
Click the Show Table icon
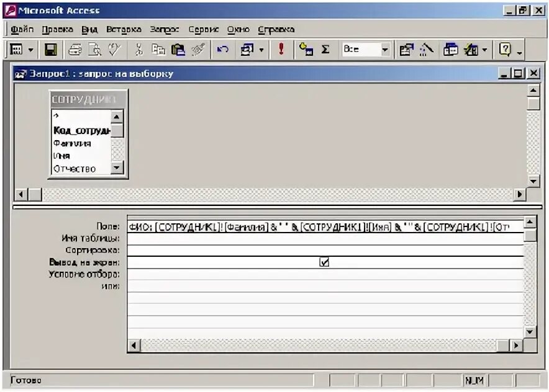click(306, 50)
